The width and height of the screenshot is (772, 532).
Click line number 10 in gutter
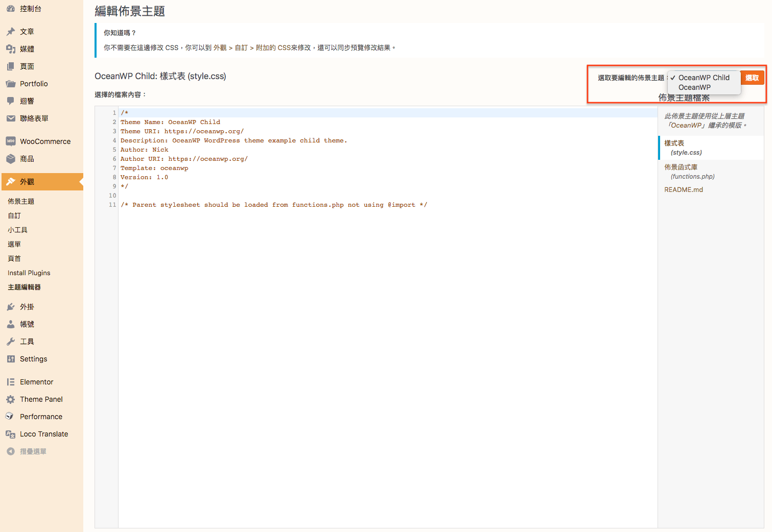(x=112, y=196)
